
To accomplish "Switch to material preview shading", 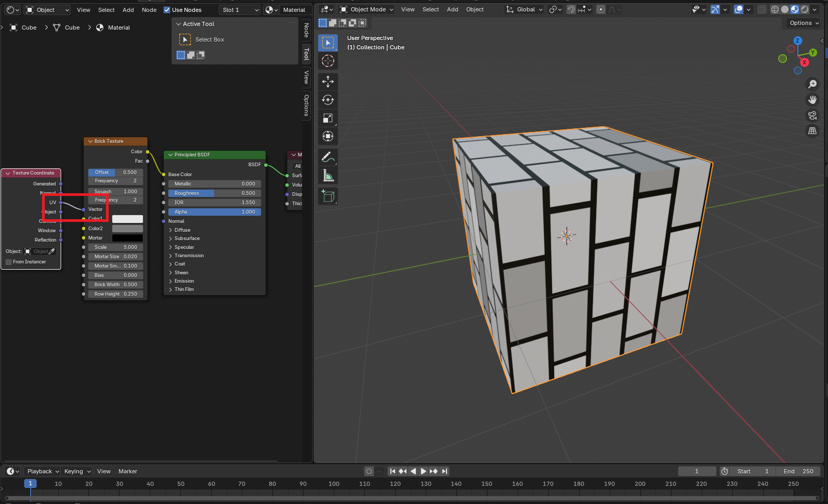I will (x=795, y=9).
